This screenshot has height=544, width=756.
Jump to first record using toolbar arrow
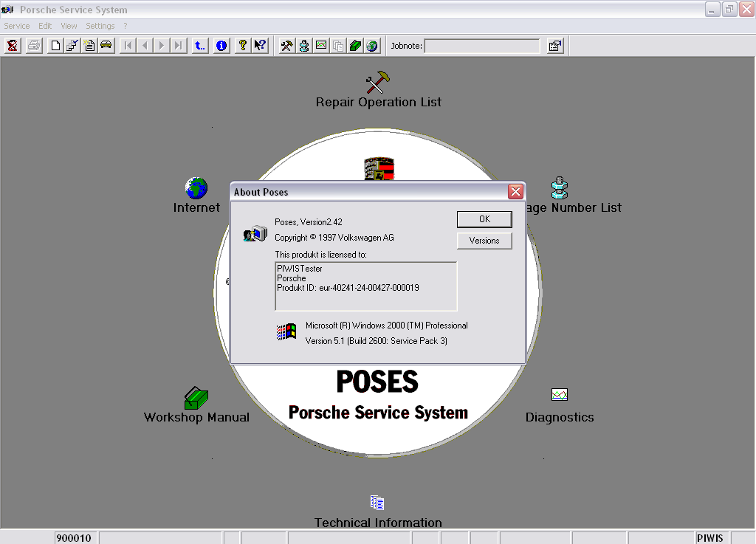[x=128, y=46]
